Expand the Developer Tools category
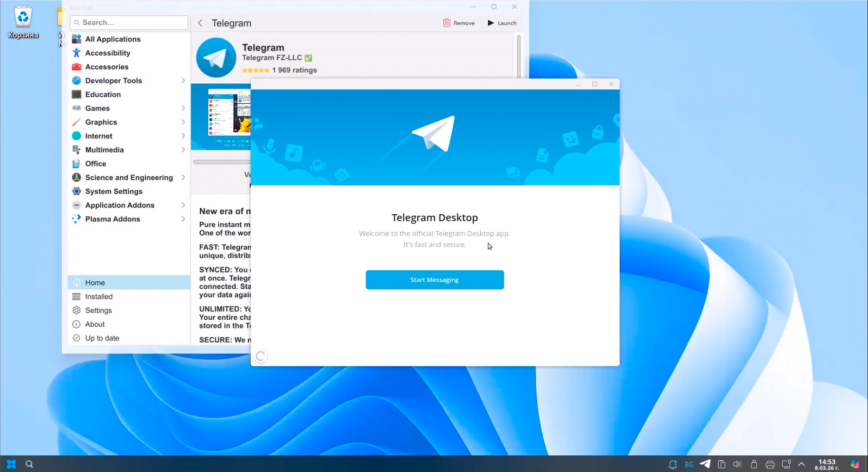868x472 pixels. point(183,81)
